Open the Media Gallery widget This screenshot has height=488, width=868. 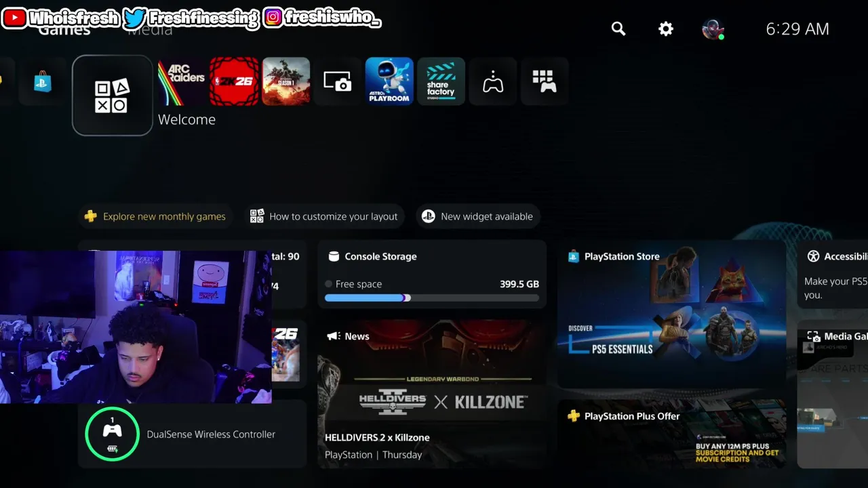click(832, 394)
